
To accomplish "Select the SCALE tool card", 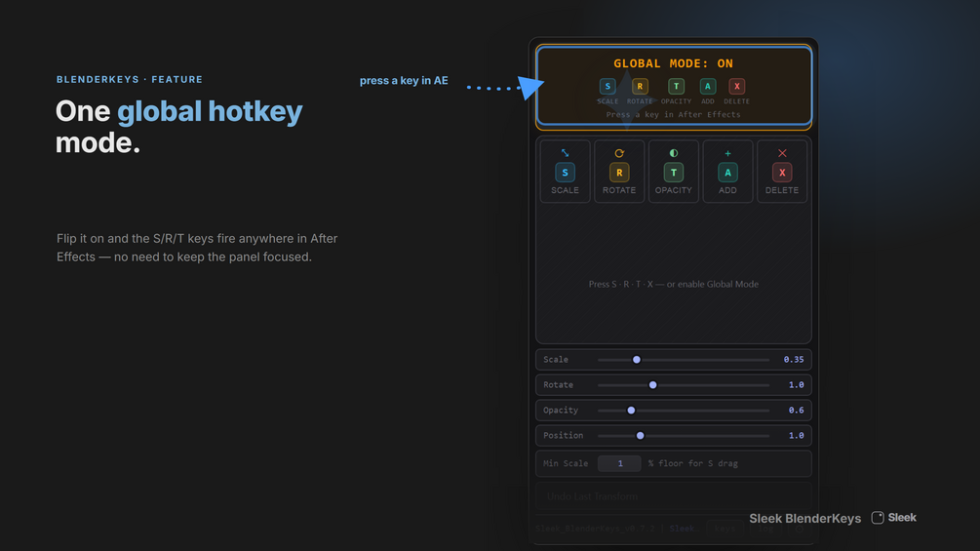I will (x=565, y=172).
